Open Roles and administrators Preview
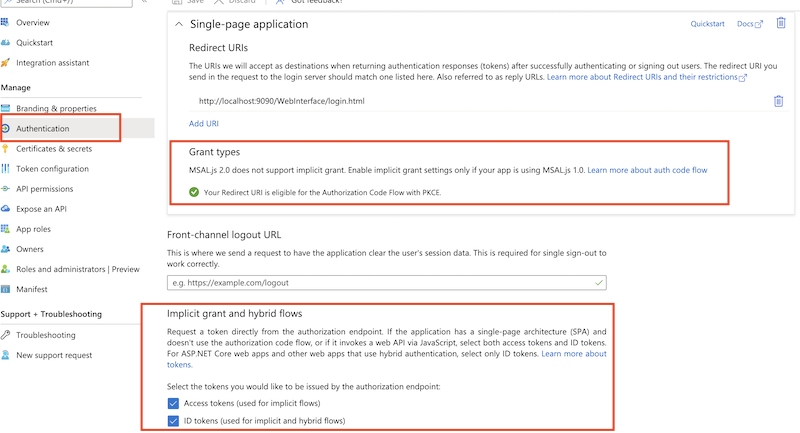 (x=78, y=269)
